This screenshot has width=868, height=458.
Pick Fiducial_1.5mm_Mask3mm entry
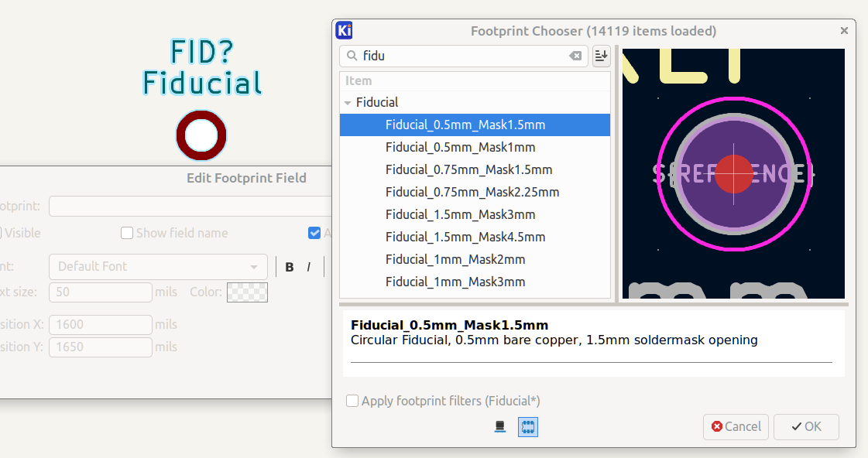tap(460, 214)
